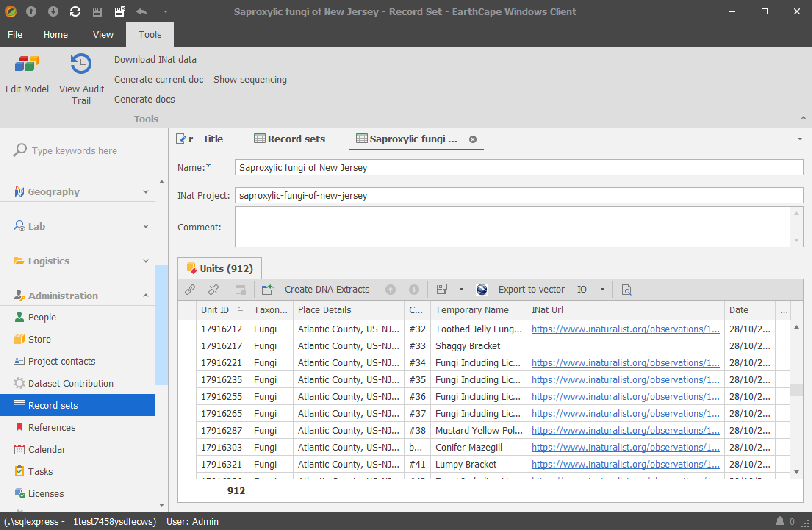Switch to the View ribbon tab
This screenshot has height=530, width=812.
pyautogui.click(x=103, y=35)
